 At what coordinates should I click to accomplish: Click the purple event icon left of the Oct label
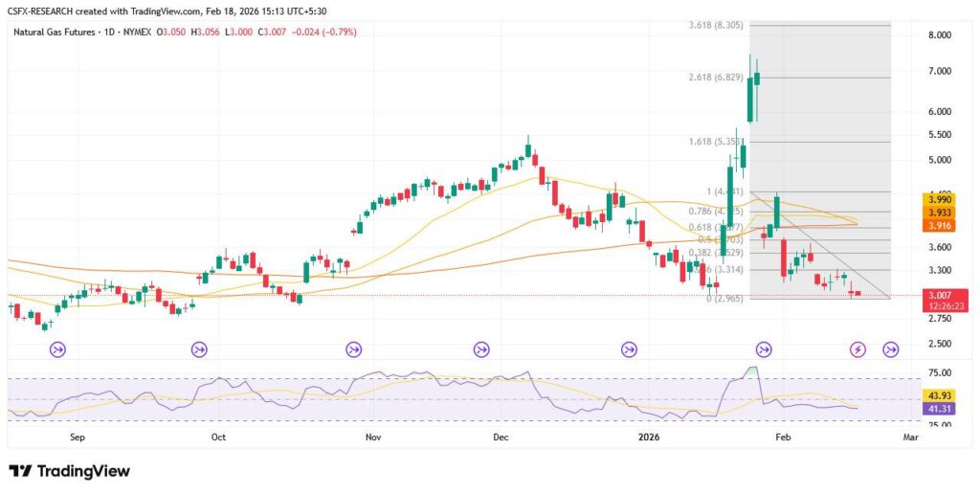coord(199,349)
